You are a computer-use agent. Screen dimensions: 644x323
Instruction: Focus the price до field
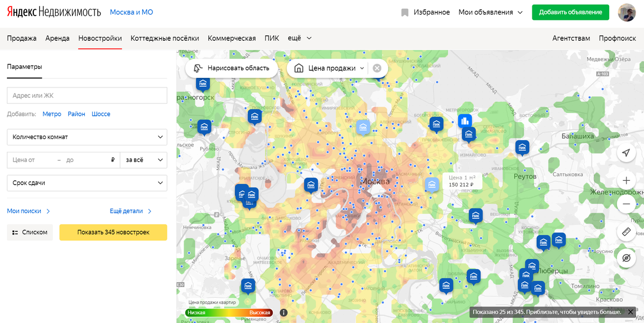coord(86,160)
